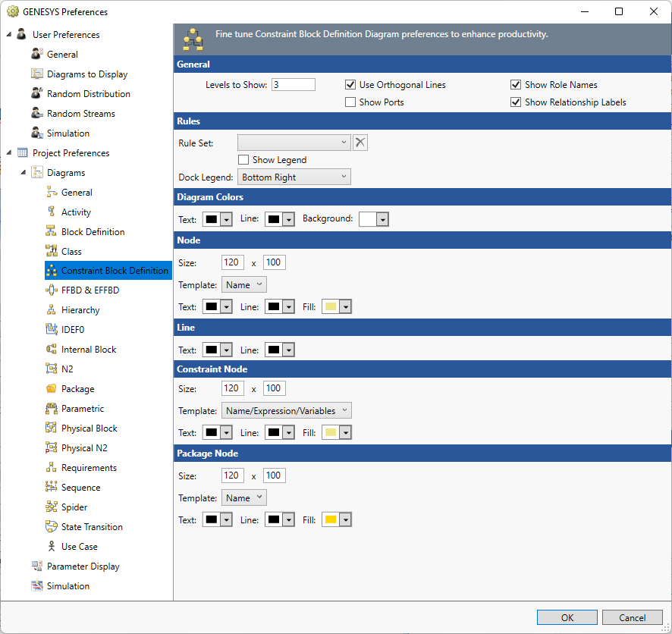Click the State Transition diagram icon
Image resolution: width=672 pixels, height=634 pixels.
[x=52, y=527]
